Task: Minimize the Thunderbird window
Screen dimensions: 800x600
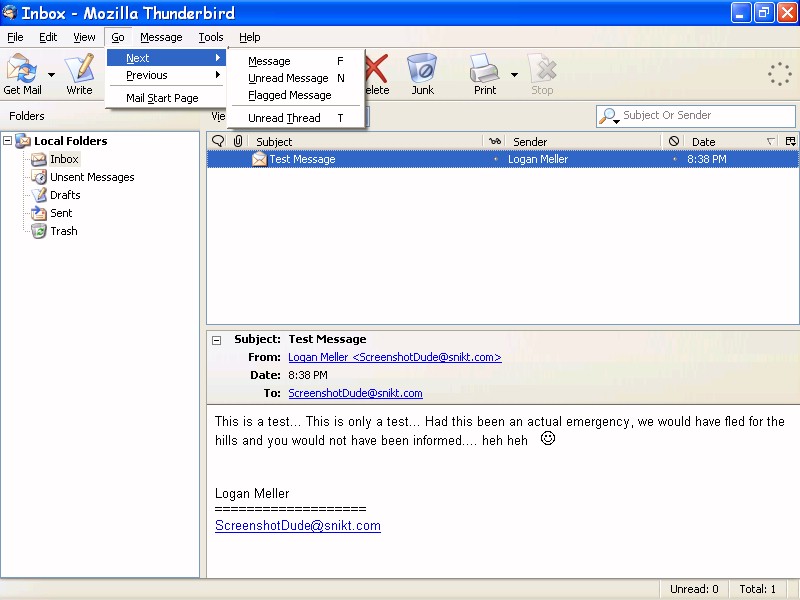Action: [x=740, y=13]
